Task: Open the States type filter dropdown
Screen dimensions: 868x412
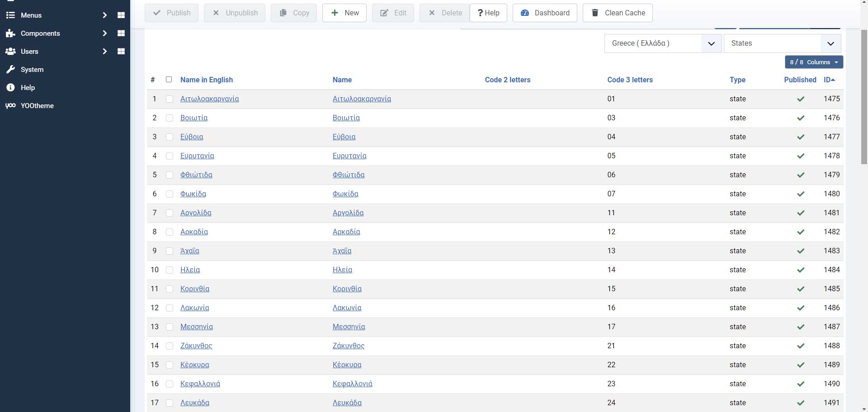Action: pos(782,43)
